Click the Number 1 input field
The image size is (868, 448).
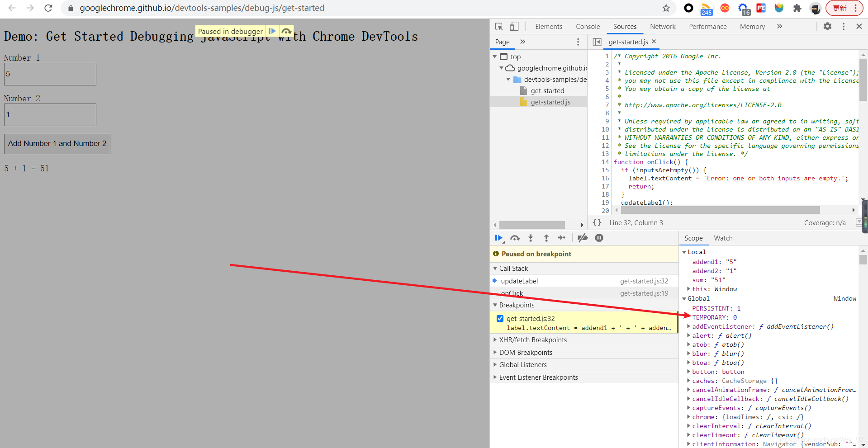click(x=50, y=74)
